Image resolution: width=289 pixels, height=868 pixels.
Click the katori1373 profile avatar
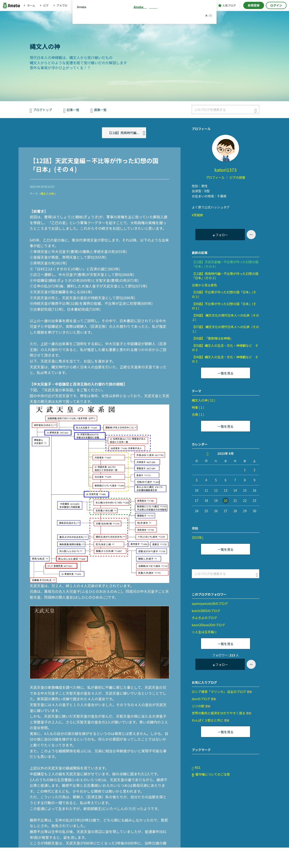(x=225, y=148)
